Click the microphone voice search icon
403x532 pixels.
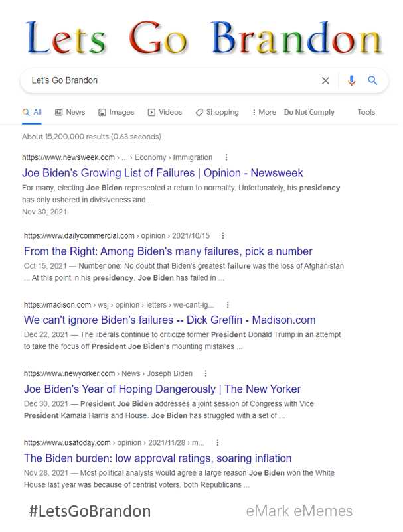coord(352,80)
